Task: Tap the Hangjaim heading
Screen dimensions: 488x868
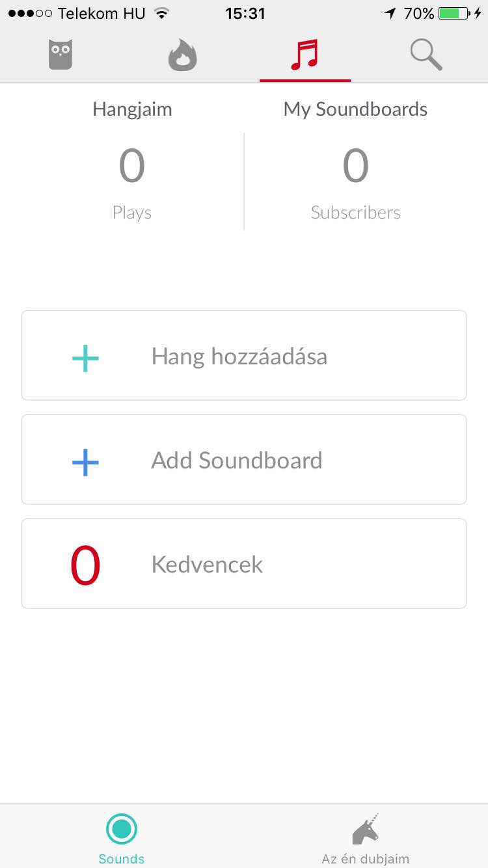Action: [x=132, y=109]
